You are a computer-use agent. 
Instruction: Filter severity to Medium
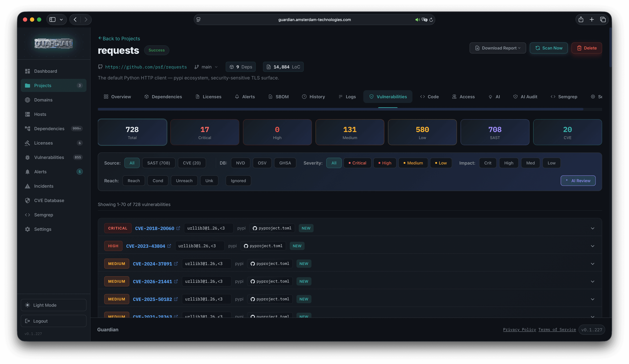[413, 163]
